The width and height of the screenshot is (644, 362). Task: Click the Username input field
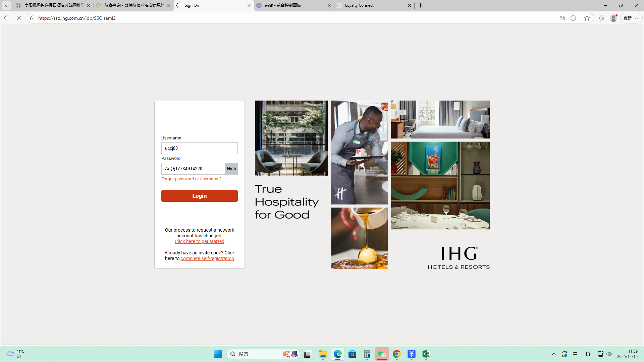[199, 148]
